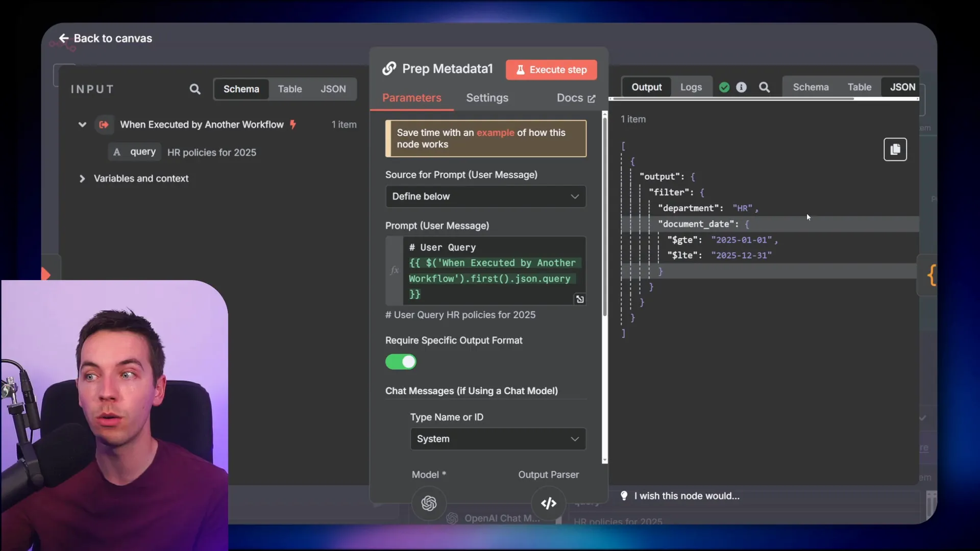
Task: Click the Prep Metadata1 node title
Action: (448, 69)
